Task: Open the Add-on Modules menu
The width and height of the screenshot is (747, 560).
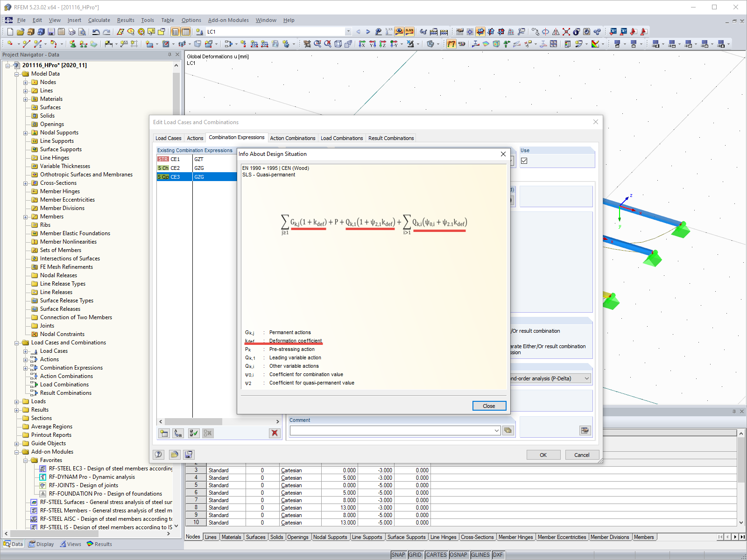Action: 228,20
